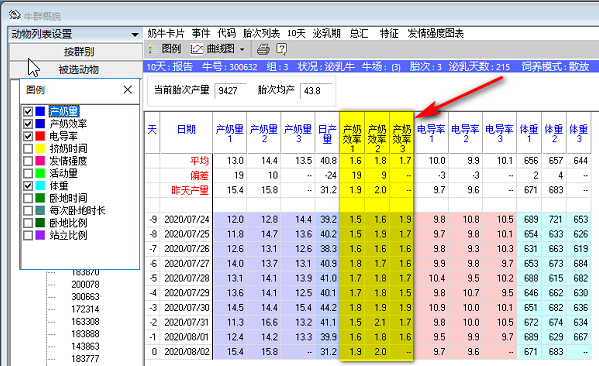599x366 pixels.
Task: Click the 产奶效率 2 column header
Action: tap(377, 133)
